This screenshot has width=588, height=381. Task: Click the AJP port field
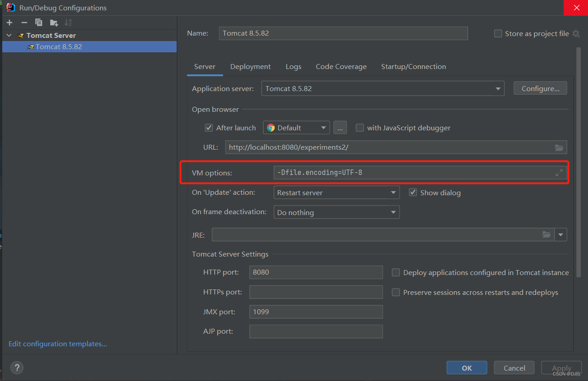[316, 331]
